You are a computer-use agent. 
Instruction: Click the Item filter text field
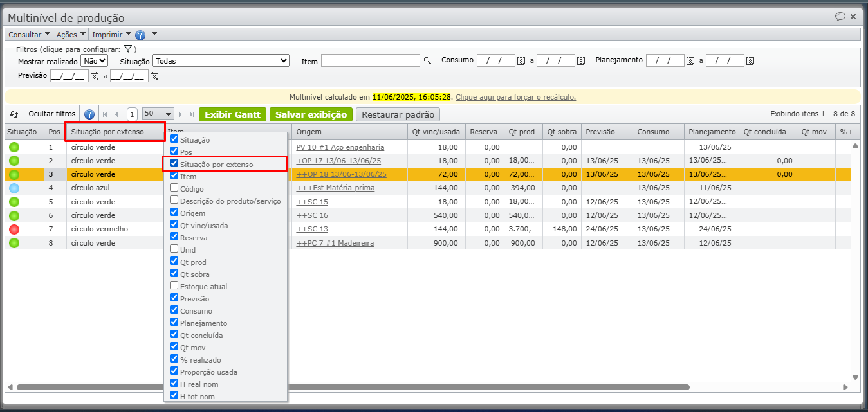(x=370, y=60)
